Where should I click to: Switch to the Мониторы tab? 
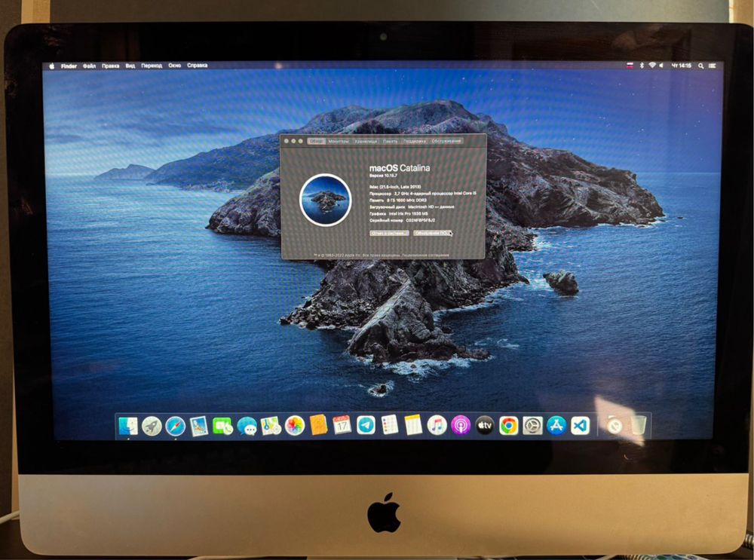coord(339,142)
